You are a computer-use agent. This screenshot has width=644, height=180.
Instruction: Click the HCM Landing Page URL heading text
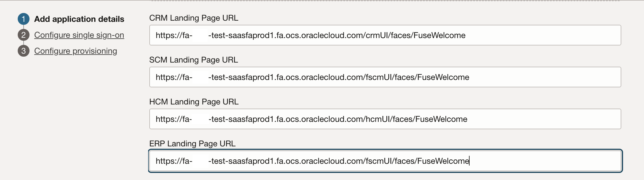[194, 102]
